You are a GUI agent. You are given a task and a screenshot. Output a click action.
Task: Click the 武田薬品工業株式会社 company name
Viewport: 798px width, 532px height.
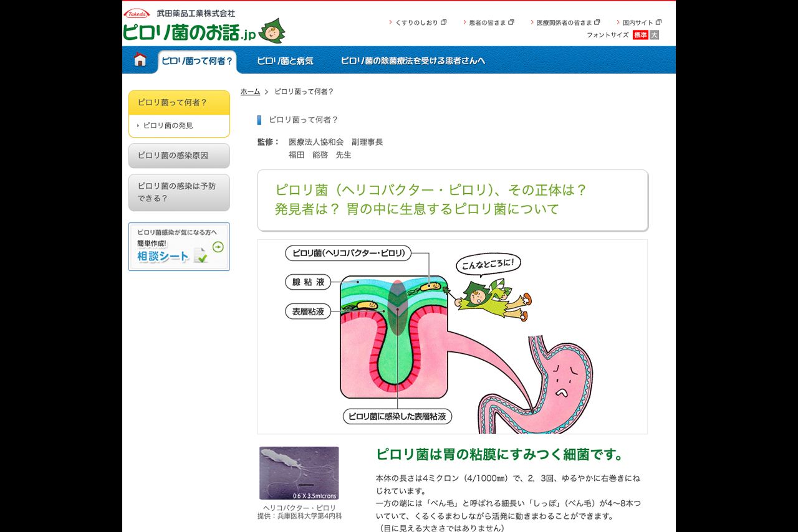196,12
